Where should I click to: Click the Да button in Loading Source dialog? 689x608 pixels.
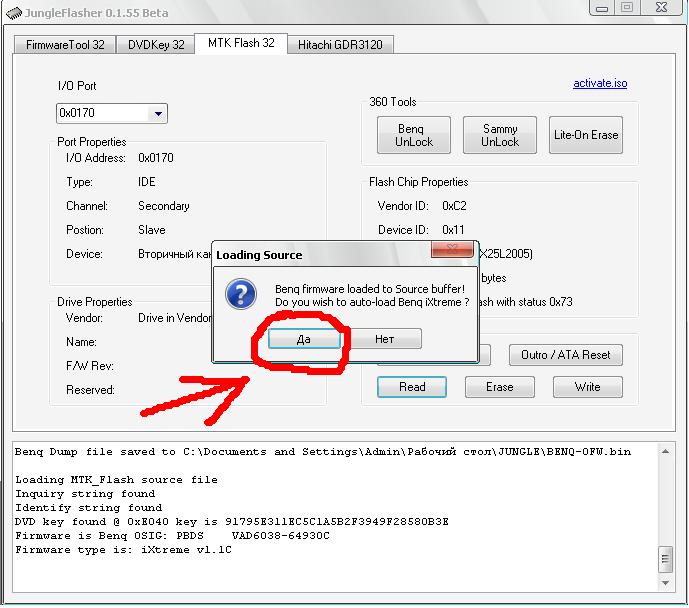(304, 339)
